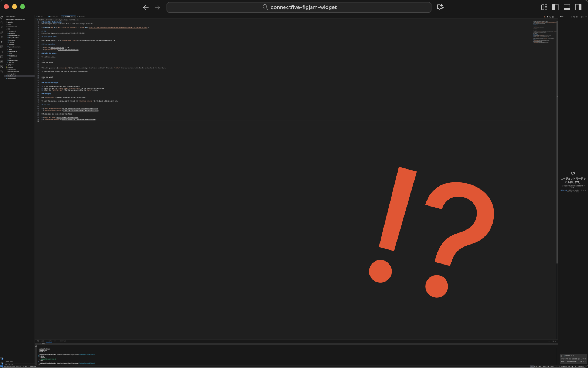This screenshot has height=368, width=588.
Task: Go back with the left arrow in the title bar
Action: pyautogui.click(x=146, y=7)
